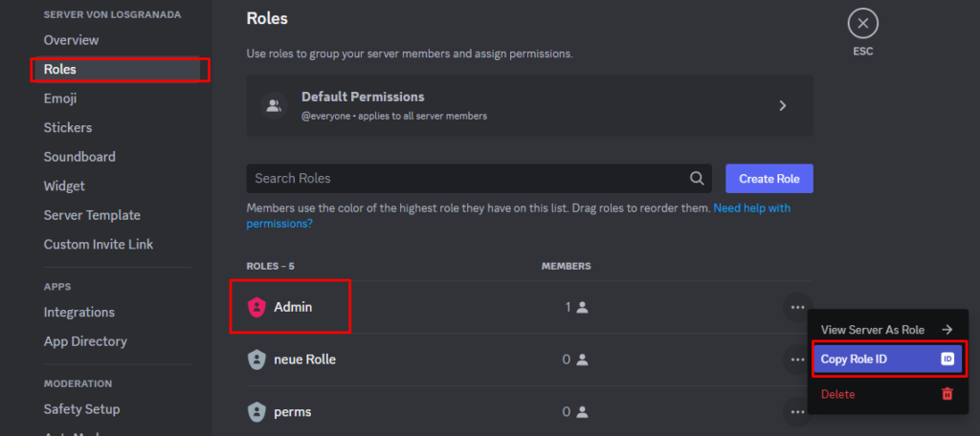Close settings with the ESC circle button
This screenshot has height=436, width=980.
[x=863, y=24]
